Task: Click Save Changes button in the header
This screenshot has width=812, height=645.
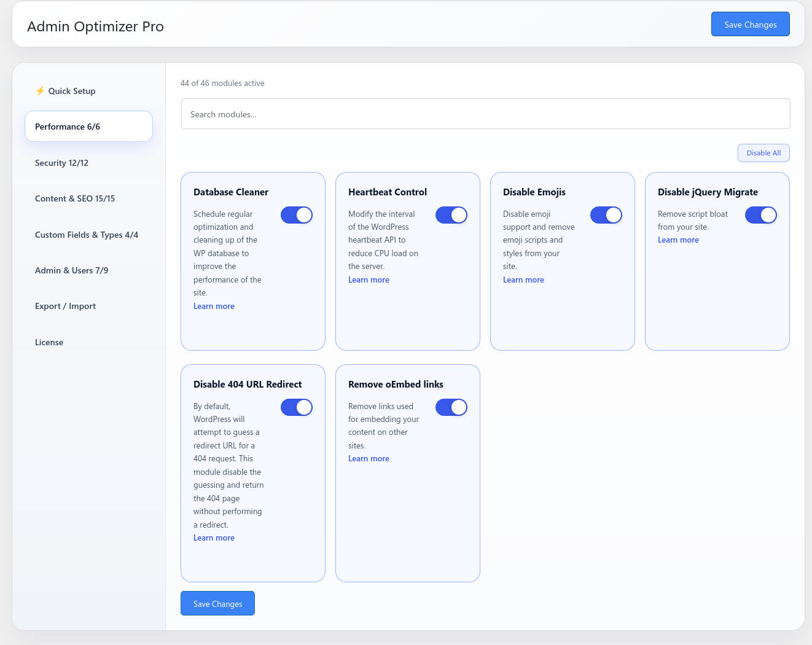Action: click(x=751, y=25)
